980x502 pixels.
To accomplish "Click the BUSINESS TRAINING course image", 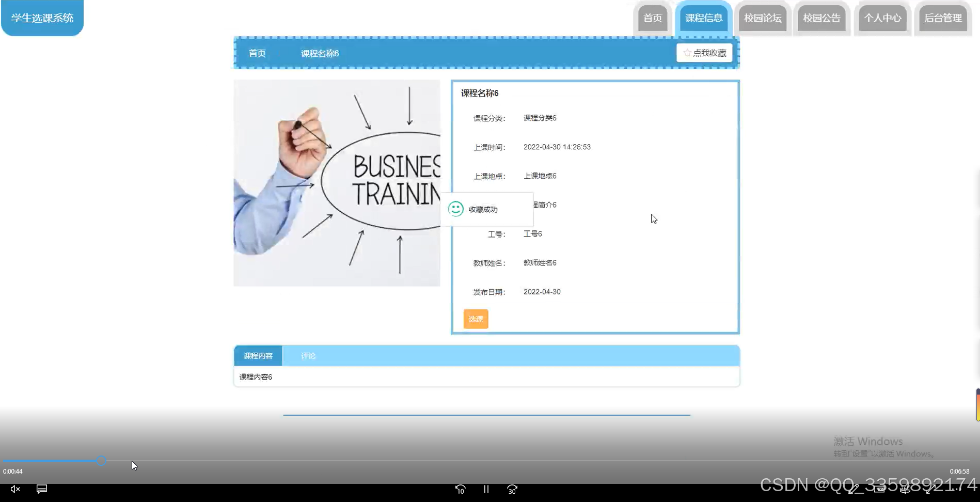I will (x=337, y=182).
